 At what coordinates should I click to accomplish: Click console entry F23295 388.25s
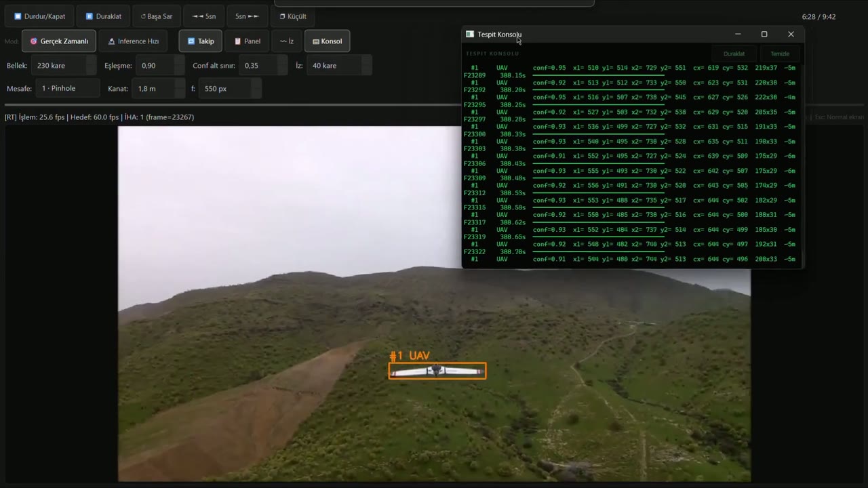(494, 104)
